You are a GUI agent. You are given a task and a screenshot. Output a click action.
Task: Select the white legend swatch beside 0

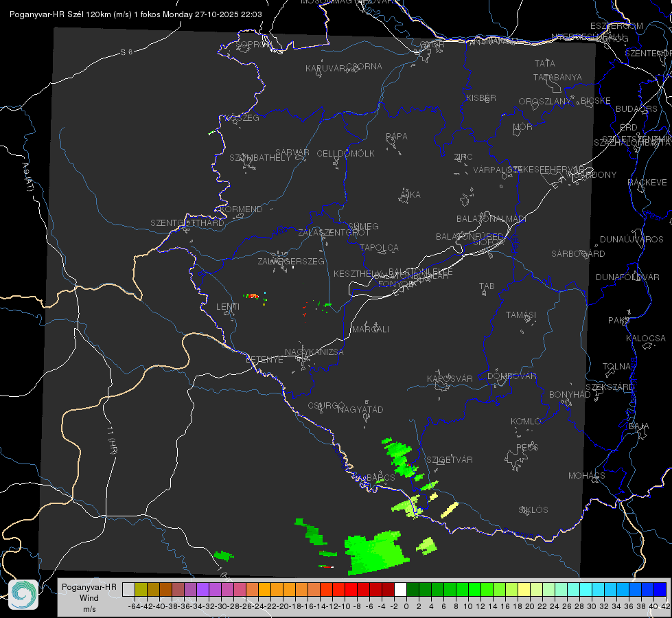click(400, 589)
